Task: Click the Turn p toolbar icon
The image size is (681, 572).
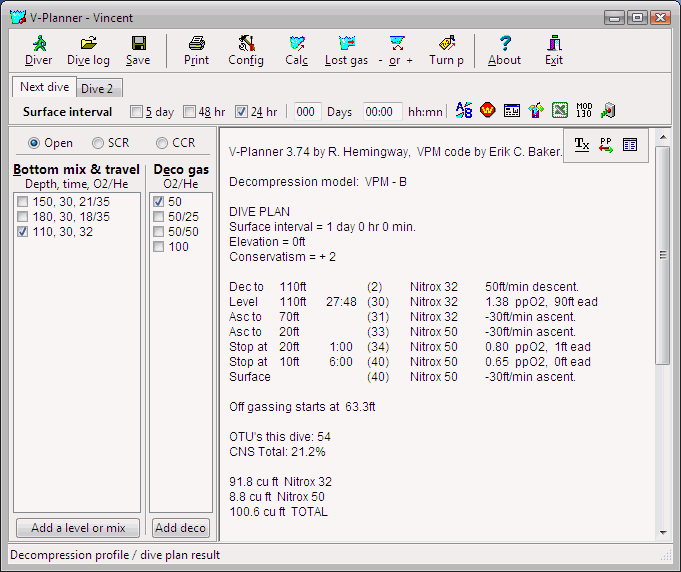Action: 447,50
